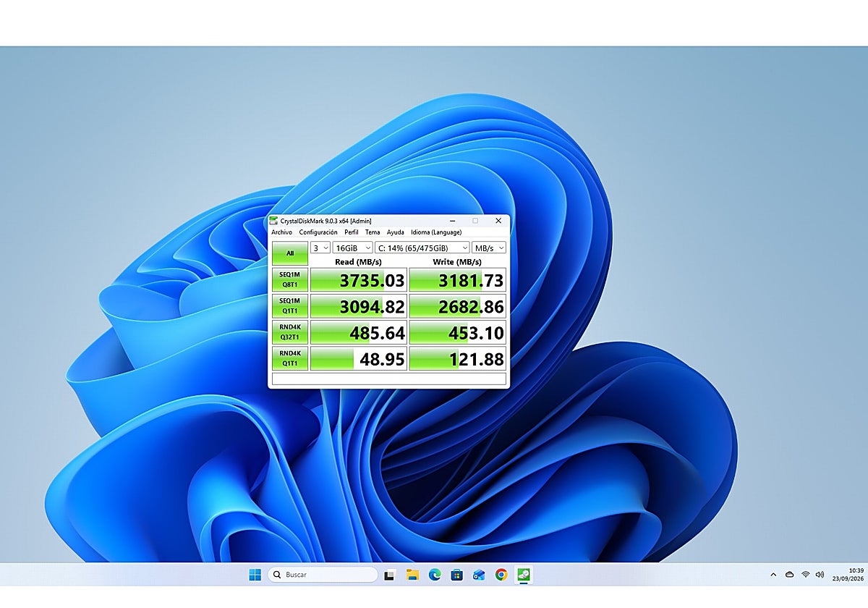The height and width of the screenshot is (608, 868).
Task: Click the Write (MB/s) column header
Action: [457, 261]
